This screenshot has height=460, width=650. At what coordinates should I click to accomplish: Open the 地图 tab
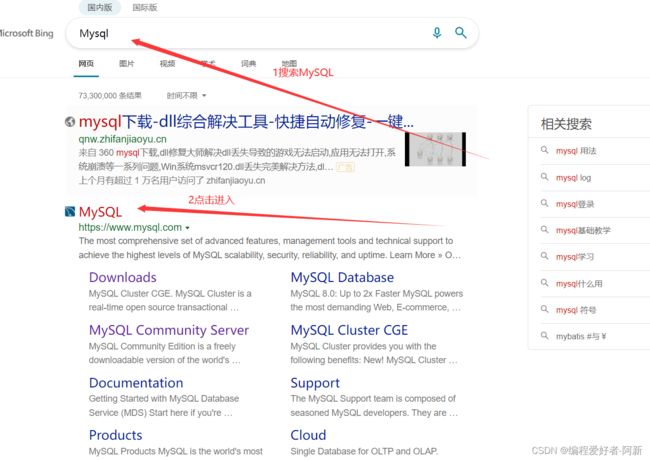click(x=289, y=63)
